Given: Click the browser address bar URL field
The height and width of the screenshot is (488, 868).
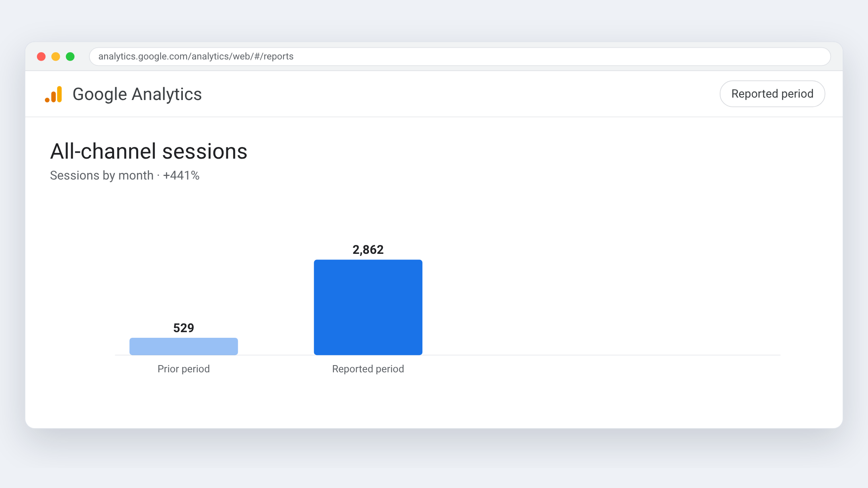Looking at the screenshot, I should pyautogui.click(x=460, y=57).
